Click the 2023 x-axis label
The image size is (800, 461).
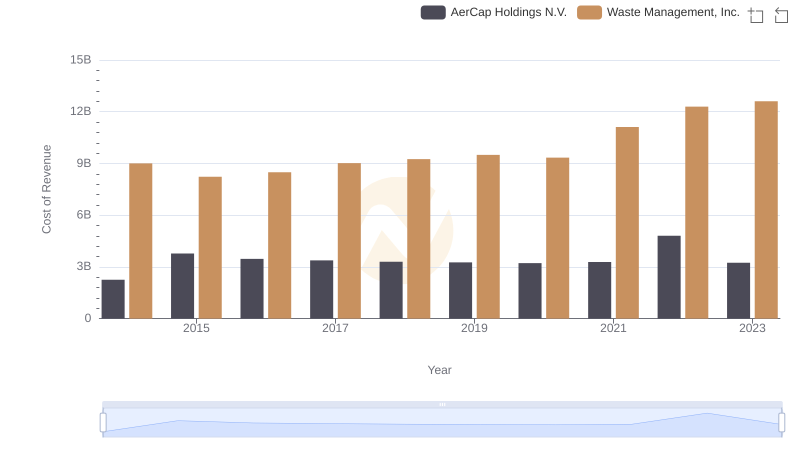tap(752, 328)
